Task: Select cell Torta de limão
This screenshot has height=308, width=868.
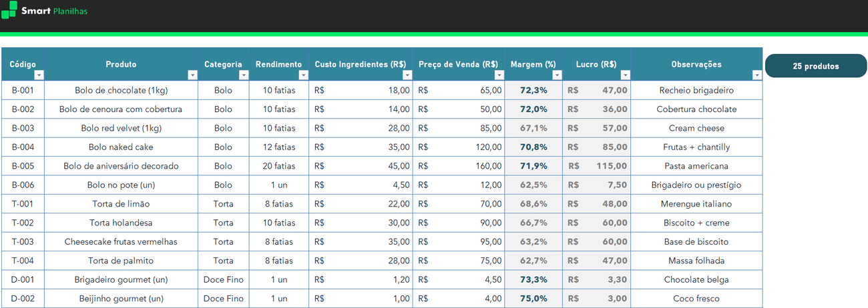Action: coord(122,204)
